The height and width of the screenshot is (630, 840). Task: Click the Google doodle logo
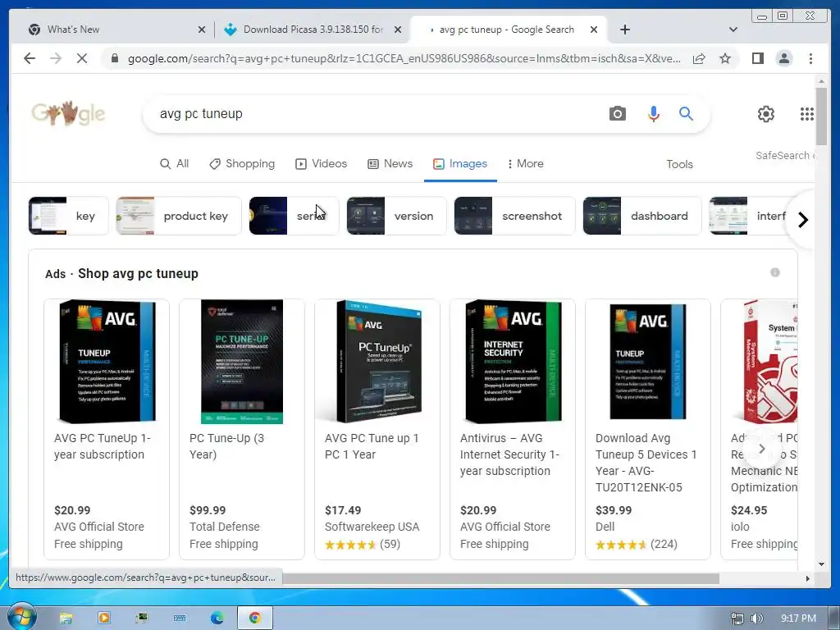pyautogui.click(x=68, y=113)
